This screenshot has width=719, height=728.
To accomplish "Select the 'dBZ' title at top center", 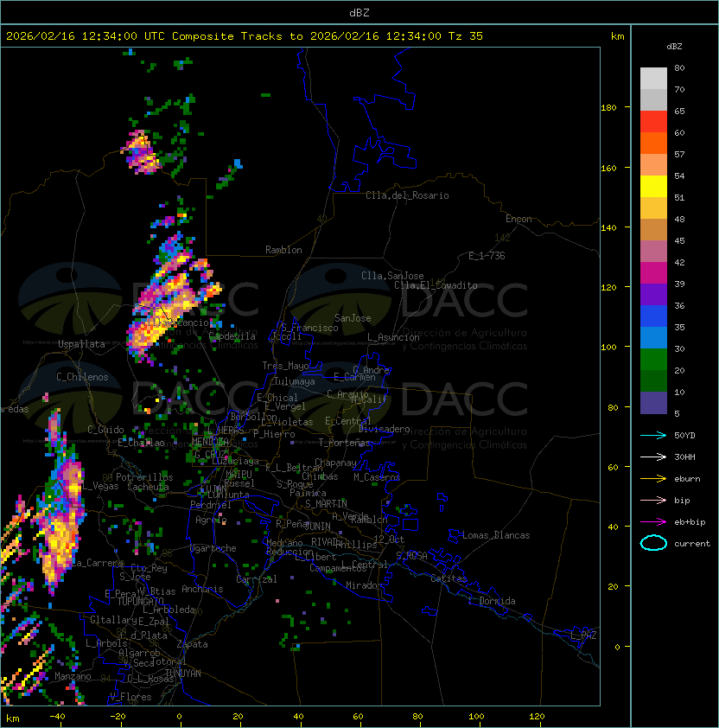I will coord(359,12).
